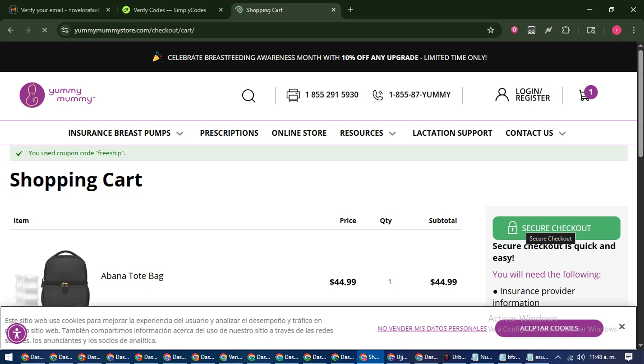Accept cookies with Aceptar Cookies button
This screenshot has height=364, width=644.
click(549, 328)
